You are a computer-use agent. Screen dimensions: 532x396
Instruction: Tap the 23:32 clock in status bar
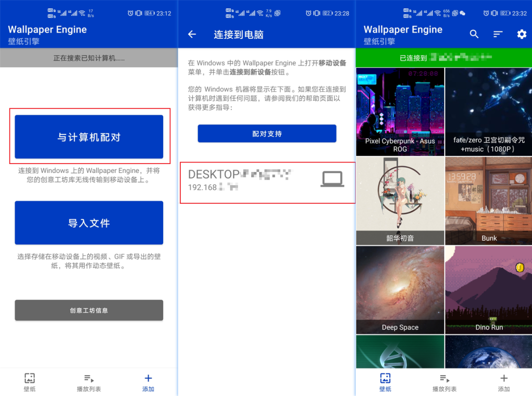click(520, 14)
